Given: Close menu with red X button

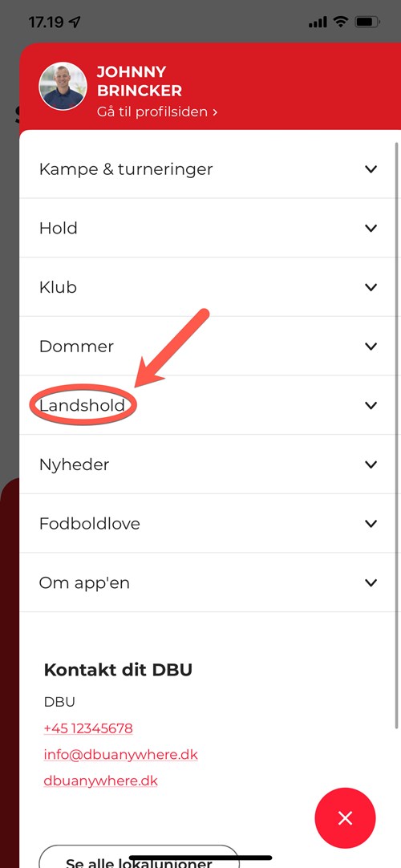Looking at the screenshot, I should (x=345, y=818).
